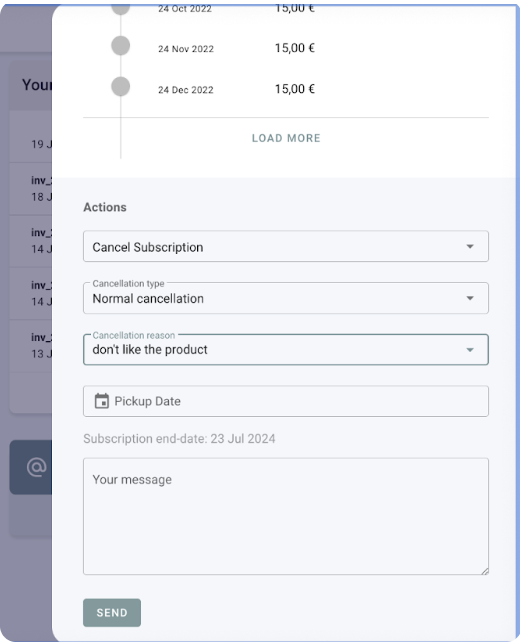Click the 24 Nov 2022 timeline dot
The height and width of the screenshot is (642, 522).
click(x=120, y=45)
